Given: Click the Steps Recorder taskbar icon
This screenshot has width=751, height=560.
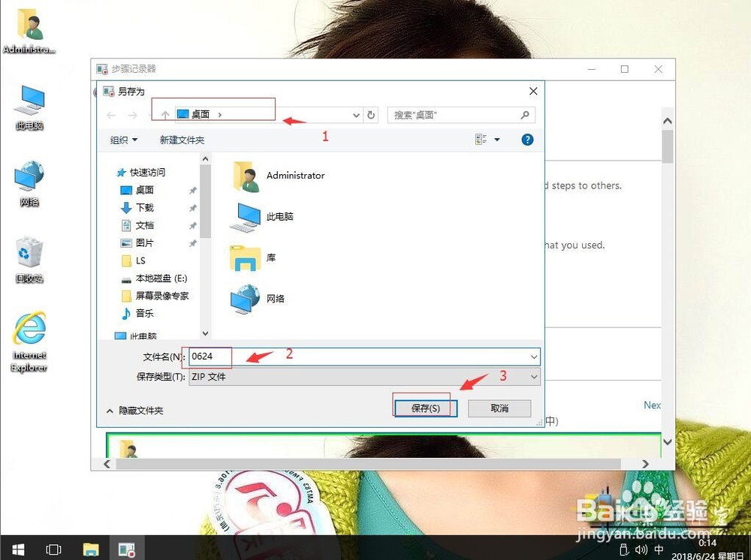Looking at the screenshot, I should coord(127,549).
